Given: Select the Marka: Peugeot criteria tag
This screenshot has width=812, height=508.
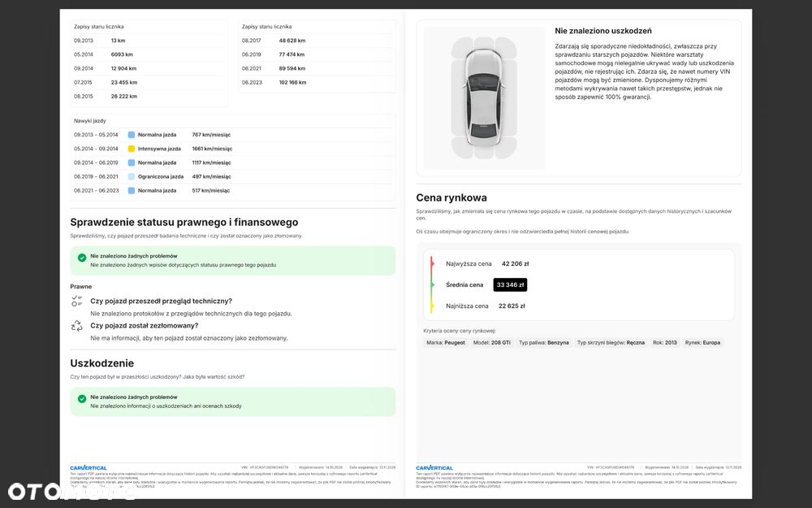Looking at the screenshot, I should [445, 343].
